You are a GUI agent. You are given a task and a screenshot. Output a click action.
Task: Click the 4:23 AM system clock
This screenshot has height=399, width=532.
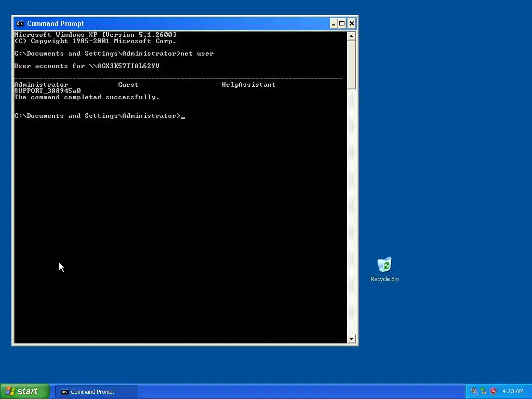[x=513, y=392]
